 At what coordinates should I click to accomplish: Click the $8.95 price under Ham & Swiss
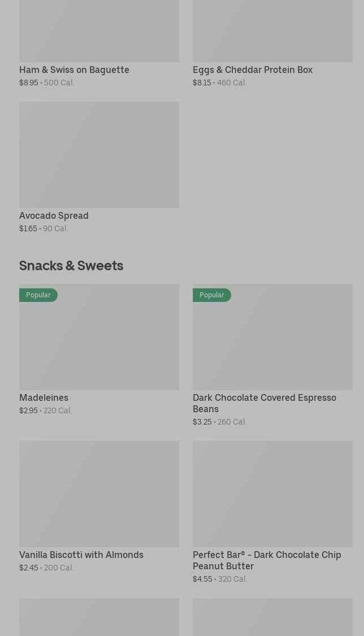click(x=29, y=83)
